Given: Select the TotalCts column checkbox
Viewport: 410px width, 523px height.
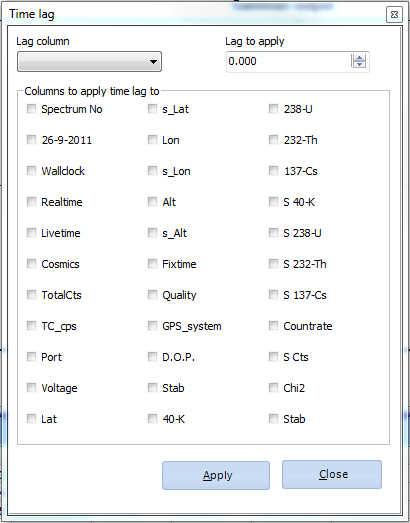Looking at the screenshot, I should tap(31, 295).
